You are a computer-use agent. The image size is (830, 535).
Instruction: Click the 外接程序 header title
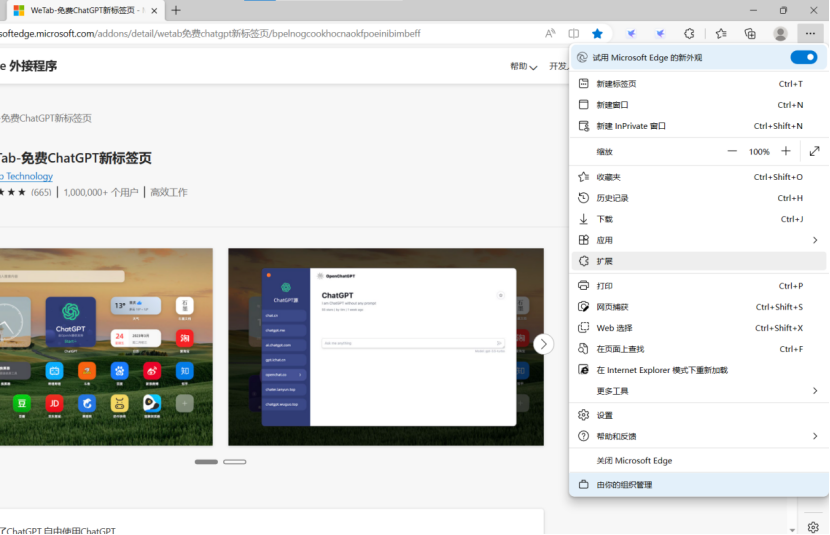[33, 66]
